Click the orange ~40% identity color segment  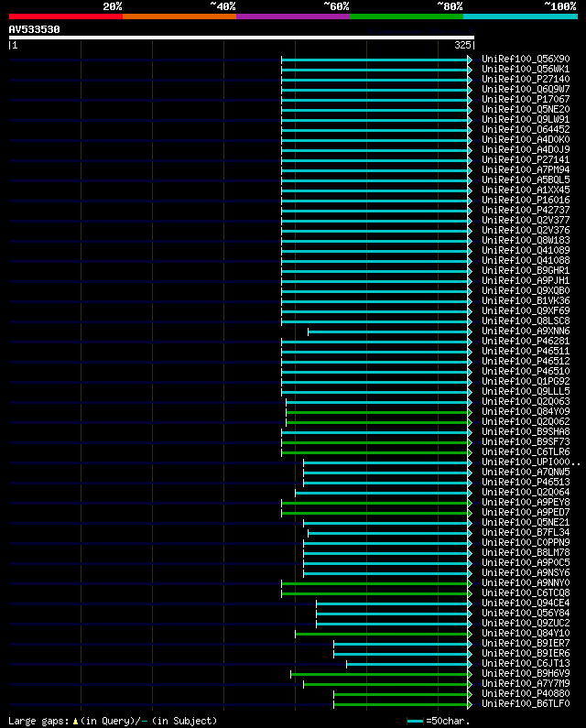click(179, 16)
